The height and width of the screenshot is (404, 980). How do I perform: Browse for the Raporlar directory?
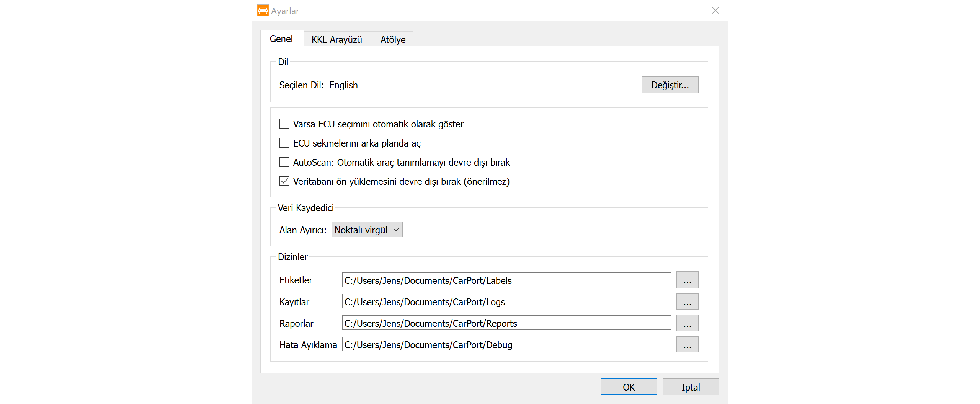[x=687, y=323]
